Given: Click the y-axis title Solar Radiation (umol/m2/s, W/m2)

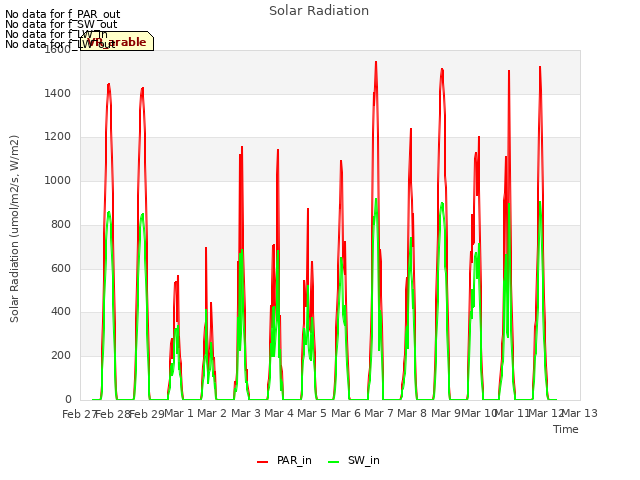Looking at the screenshot, I should (14, 229).
